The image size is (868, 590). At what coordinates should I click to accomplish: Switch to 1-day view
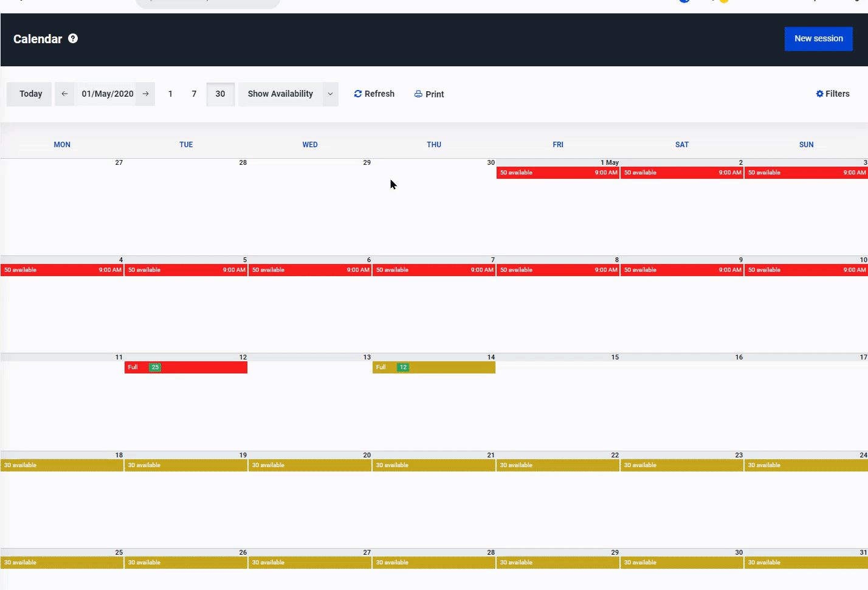(x=170, y=94)
